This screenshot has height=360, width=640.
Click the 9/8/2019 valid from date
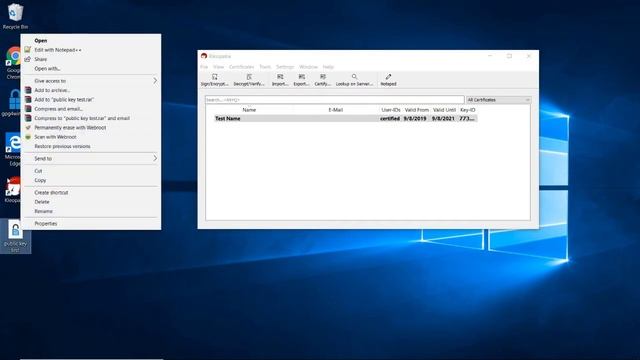pyautogui.click(x=415, y=118)
